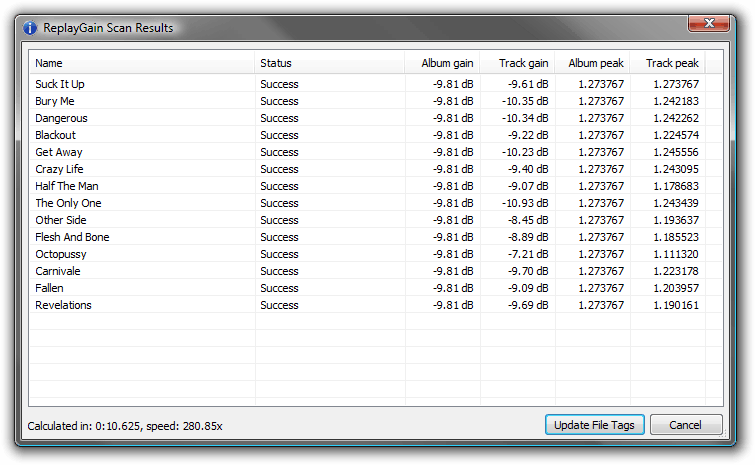This screenshot has width=755, height=465.
Task: Click track peak value 1.223178
Action: [676, 271]
